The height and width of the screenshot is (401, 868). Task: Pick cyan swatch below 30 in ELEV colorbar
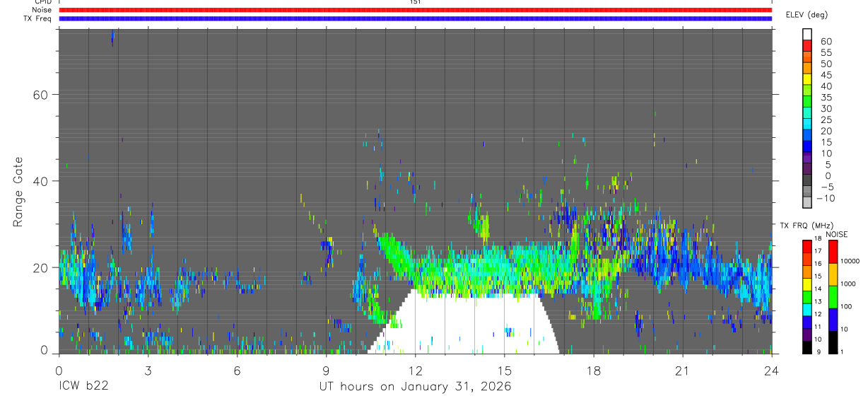[x=807, y=113]
